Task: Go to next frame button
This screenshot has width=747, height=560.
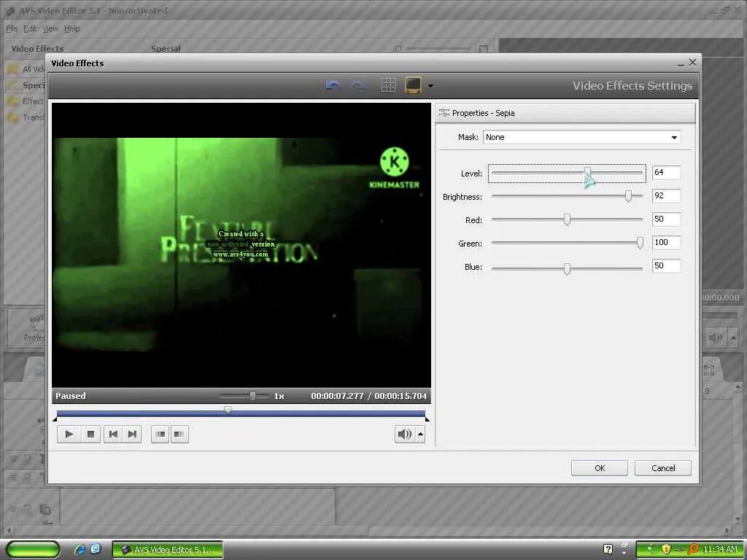Action: pyautogui.click(x=132, y=434)
